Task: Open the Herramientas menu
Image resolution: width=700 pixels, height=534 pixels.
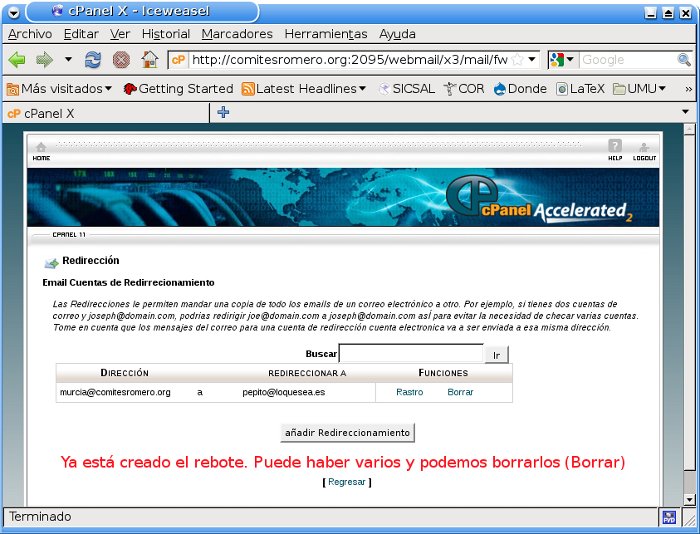Action: [x=325, y=34]
